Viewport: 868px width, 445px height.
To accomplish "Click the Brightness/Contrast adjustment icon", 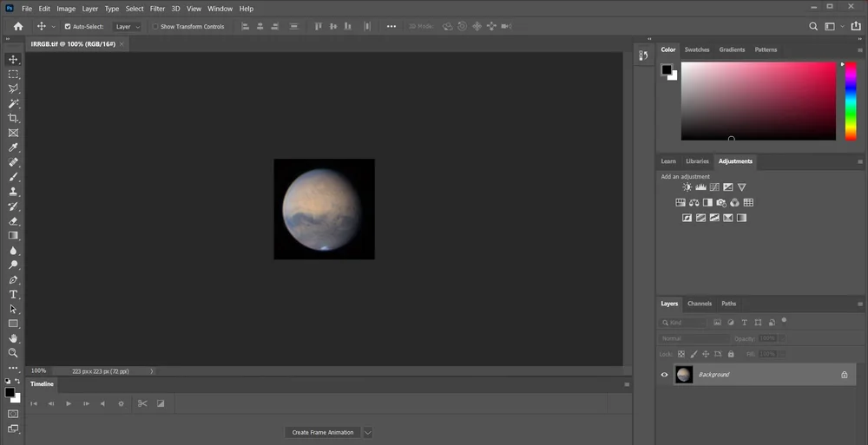I will [687, 187].
